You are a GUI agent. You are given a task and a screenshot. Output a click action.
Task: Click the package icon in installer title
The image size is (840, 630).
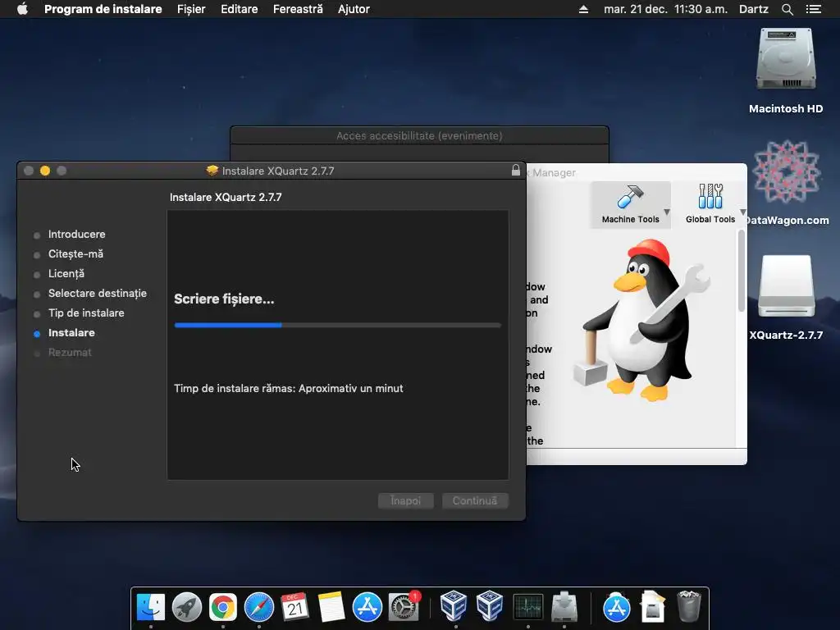[212, 171]
